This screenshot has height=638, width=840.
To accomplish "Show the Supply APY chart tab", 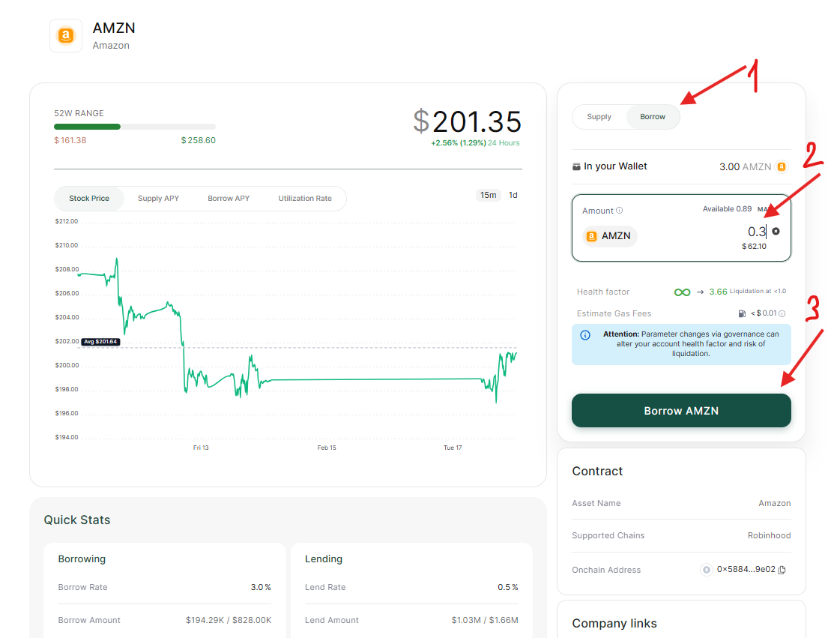I will 158,199.
